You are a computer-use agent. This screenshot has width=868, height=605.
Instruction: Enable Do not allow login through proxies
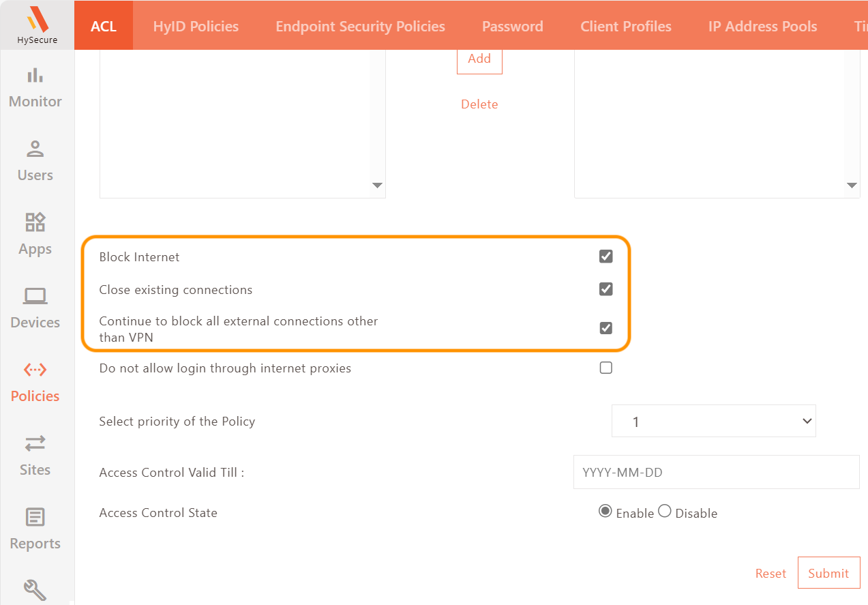(605, 368)
